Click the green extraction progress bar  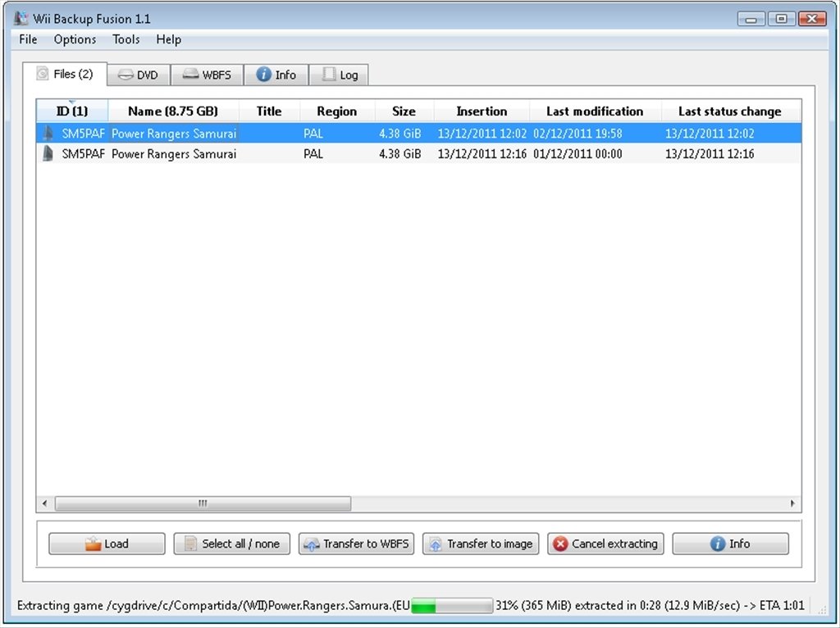coord(452,606)
